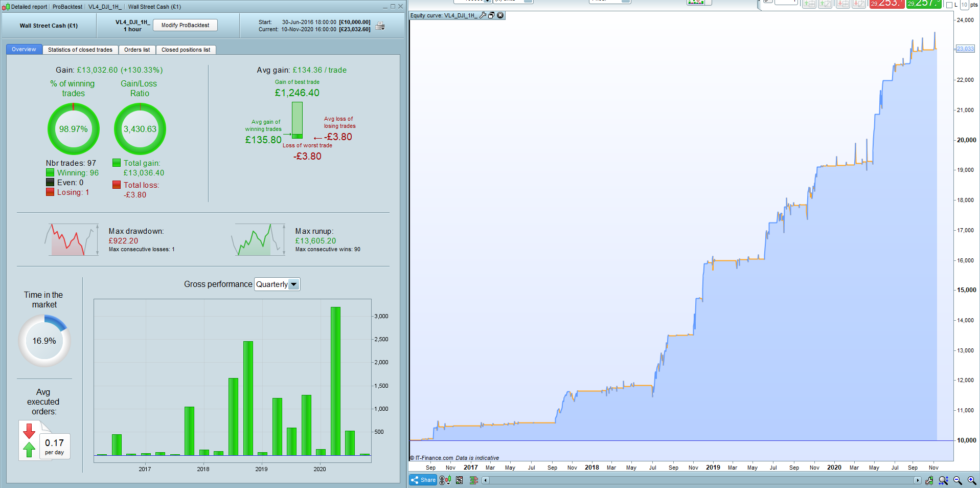Minimize the Detailed report window
The height and width of the screenshot is (488, 980).
pos(385,7)
